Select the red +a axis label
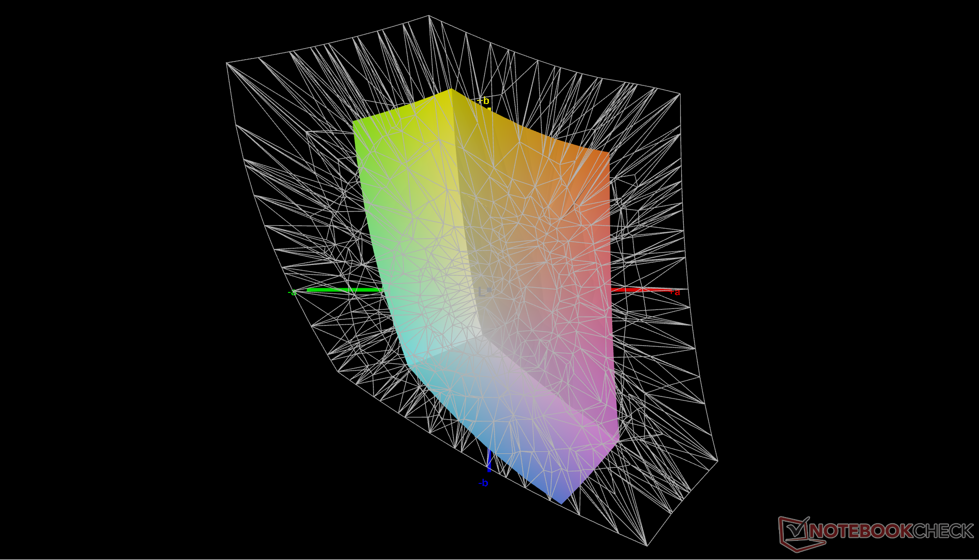 674,292
